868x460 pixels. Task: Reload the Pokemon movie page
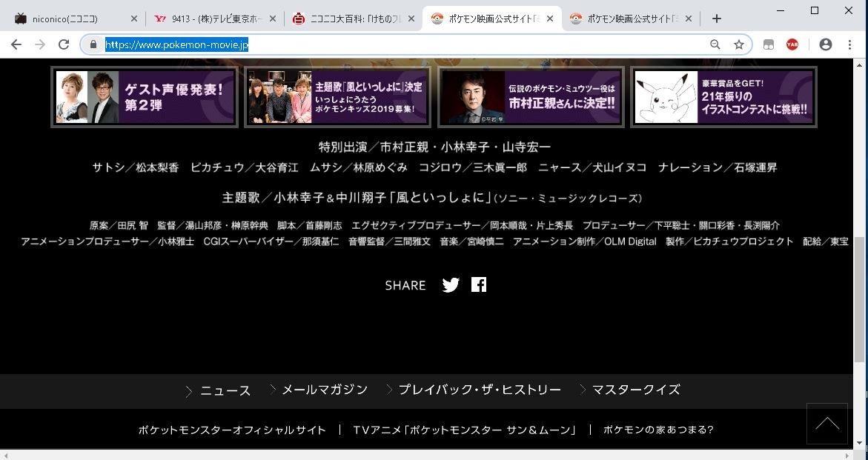(64, 44)
